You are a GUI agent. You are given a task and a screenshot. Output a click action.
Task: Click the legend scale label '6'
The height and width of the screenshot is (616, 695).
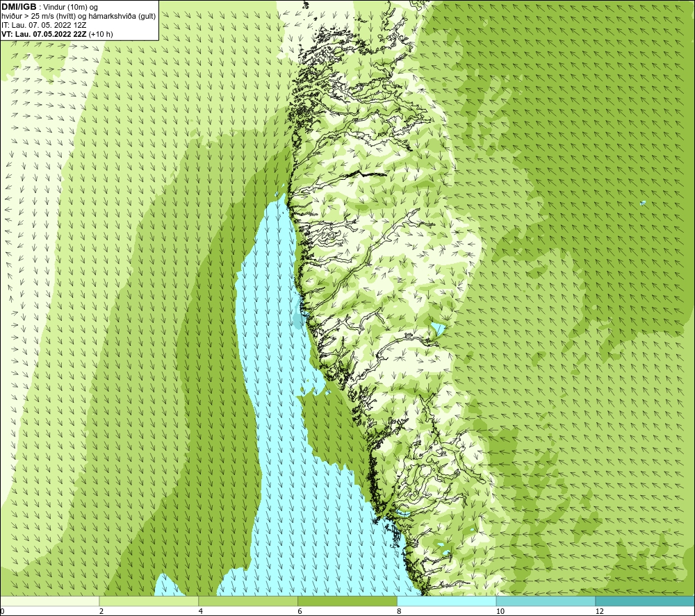(300, 612)
